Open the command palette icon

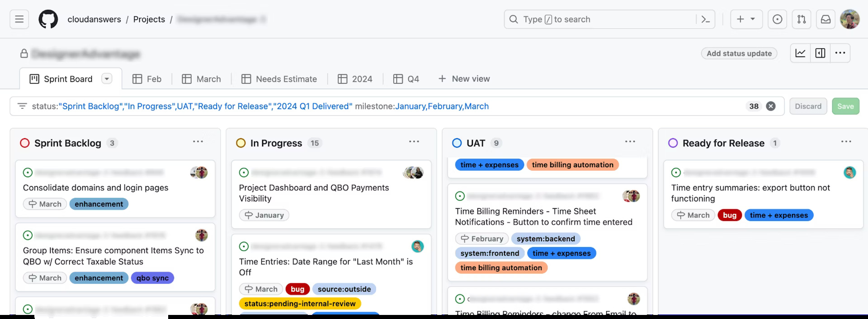tap(705, 19)
